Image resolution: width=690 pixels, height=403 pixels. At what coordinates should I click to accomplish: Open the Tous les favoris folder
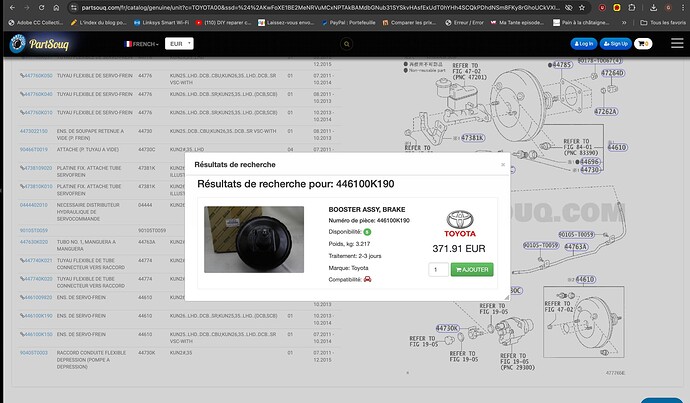point(663,22)
